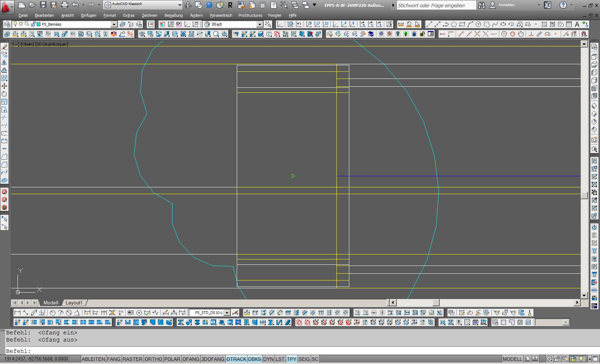Open the AutoCAD Klassisch workspace dropdown
The height and width of the screenshot is (364, 600).
(180, 5)
